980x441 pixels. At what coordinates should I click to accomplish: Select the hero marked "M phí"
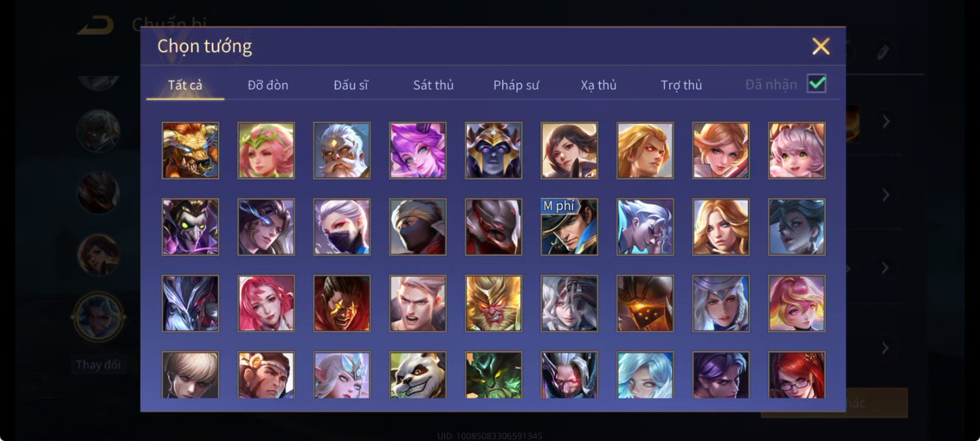(x=569, y=226)
